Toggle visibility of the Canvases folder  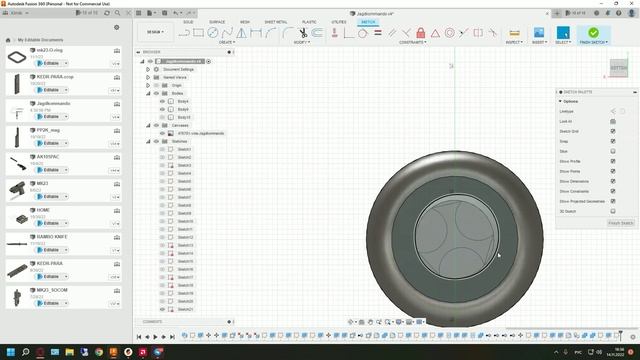pyautogui.click(x=156, y=125)
